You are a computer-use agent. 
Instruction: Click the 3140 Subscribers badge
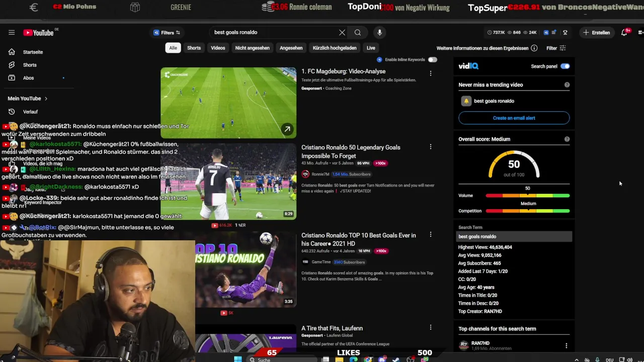pyautogui.click(x=349, y=262)
